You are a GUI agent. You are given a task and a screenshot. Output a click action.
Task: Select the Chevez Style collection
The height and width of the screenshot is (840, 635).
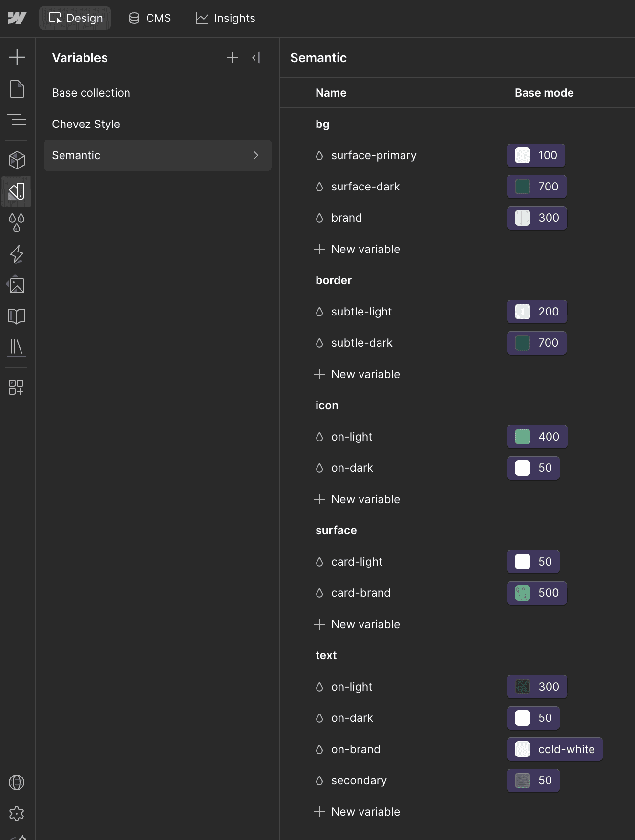tap(157, 124)
